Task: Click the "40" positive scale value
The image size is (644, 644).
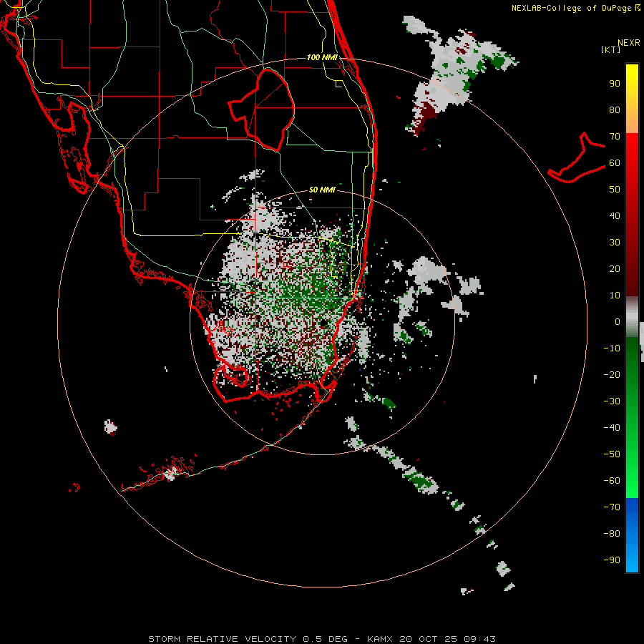Action: coord(615,216)
